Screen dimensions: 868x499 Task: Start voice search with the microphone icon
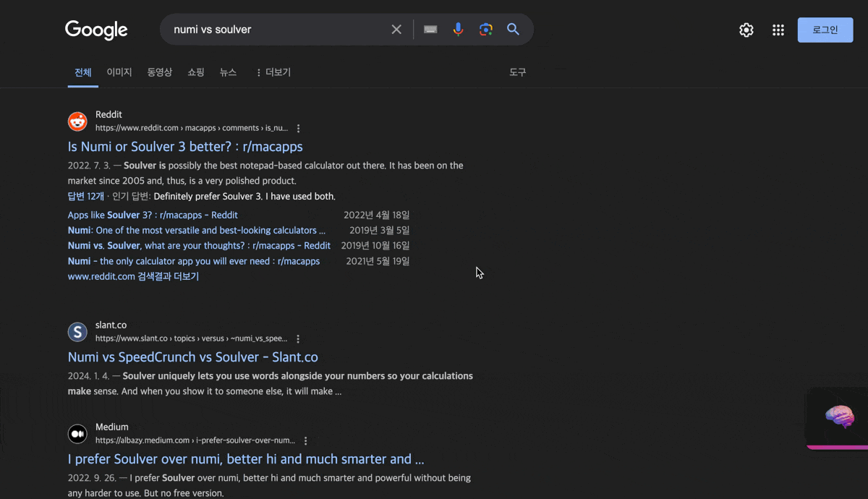(458, 30)
